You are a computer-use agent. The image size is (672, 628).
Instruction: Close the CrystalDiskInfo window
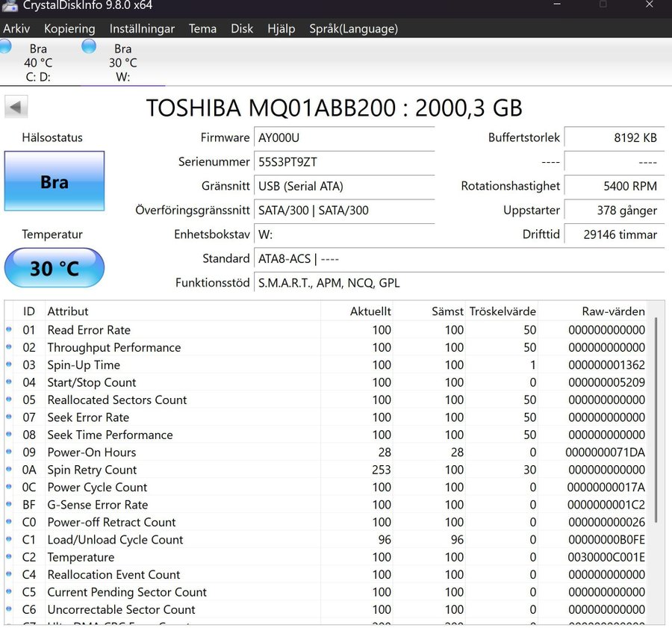click(x=650, y=4)
